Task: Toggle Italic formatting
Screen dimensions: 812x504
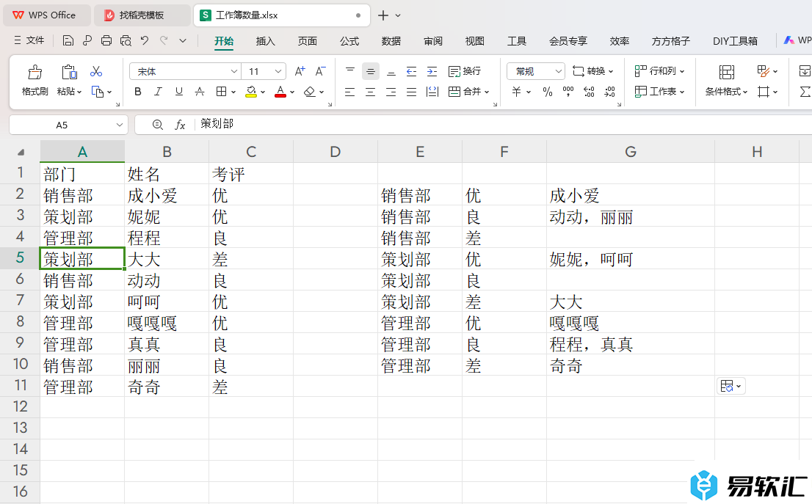Action: pos(158,92)
